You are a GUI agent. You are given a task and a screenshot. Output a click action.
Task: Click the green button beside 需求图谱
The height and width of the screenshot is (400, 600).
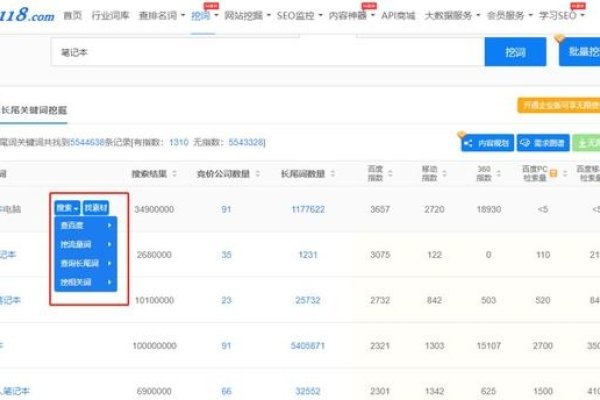[x=586, y=143]
